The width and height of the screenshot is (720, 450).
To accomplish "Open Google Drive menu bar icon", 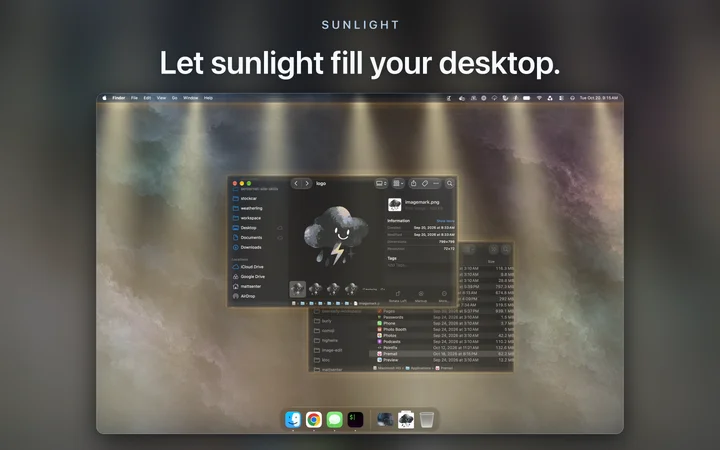I will click(x=550, y=98).
